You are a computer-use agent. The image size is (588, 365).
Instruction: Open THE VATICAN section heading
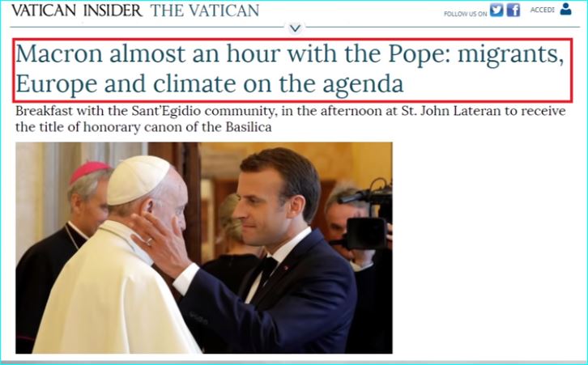click(x=205, y=11)
